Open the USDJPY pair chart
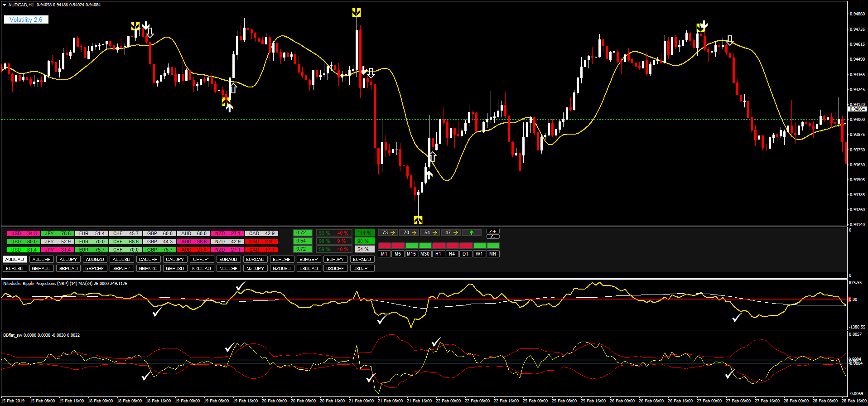Viewport: 868px width, 406px height. [362, 269]
